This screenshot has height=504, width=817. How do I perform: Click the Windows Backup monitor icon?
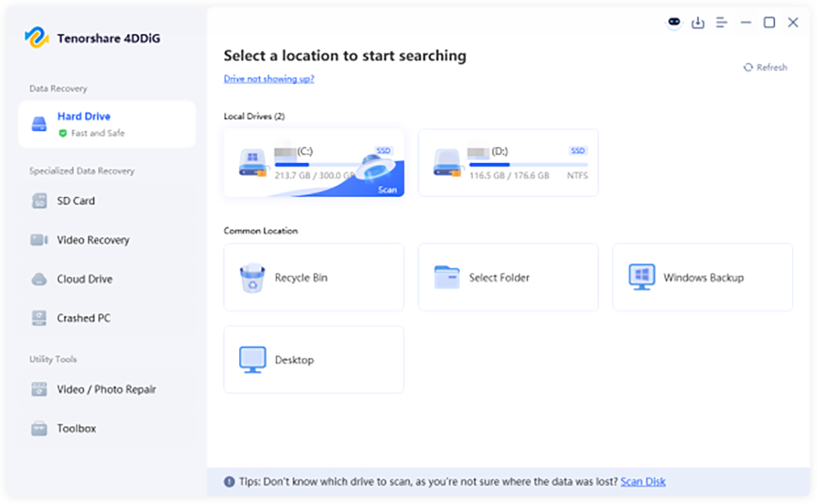pos(641,278)
